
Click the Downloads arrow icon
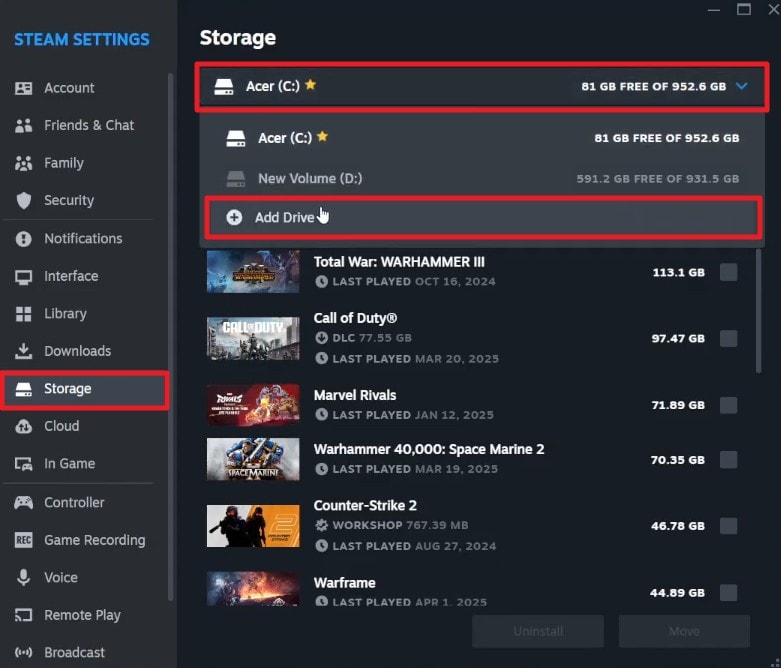tap(23, 351)
